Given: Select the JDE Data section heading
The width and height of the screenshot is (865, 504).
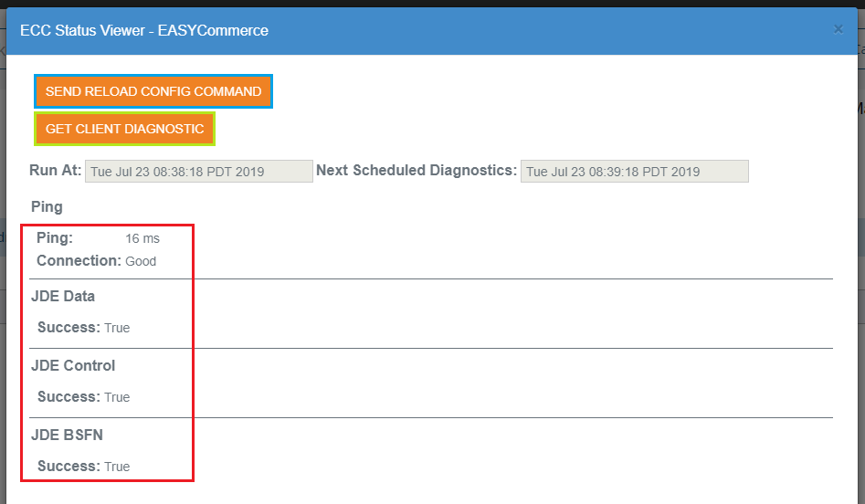Looking at the screenshot, I should pos(63,296).
